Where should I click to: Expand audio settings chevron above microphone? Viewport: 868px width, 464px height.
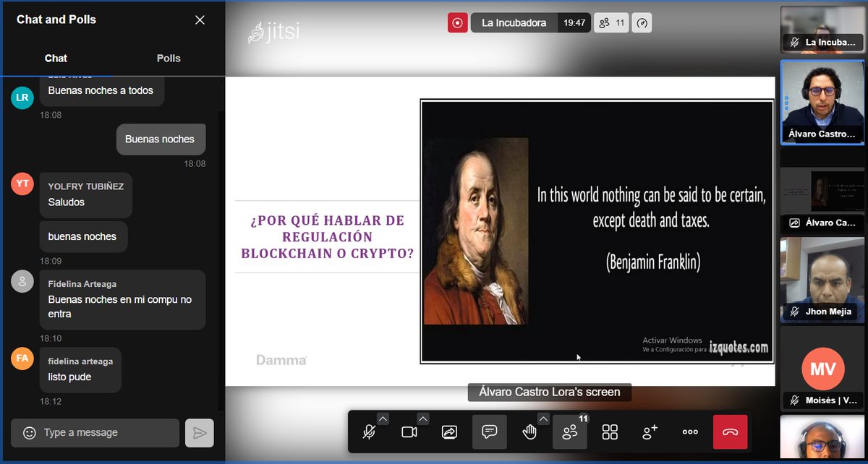pos(383,418)
